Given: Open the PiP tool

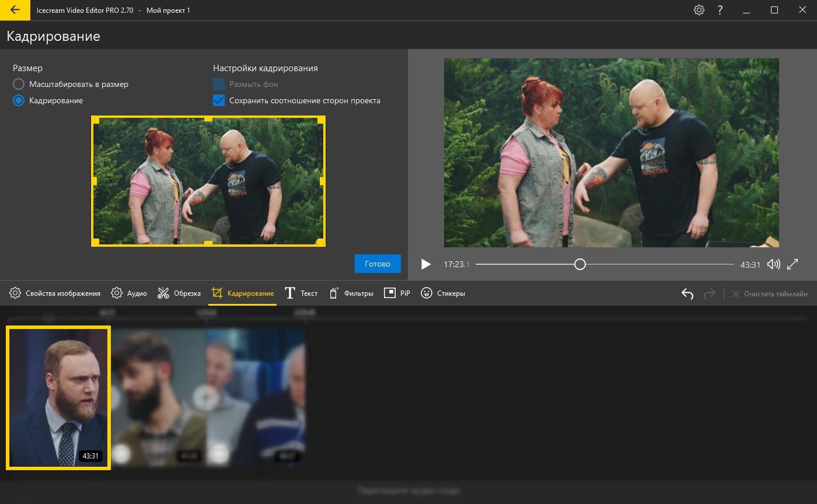Looking at the screenshot, I should point(397,293).
